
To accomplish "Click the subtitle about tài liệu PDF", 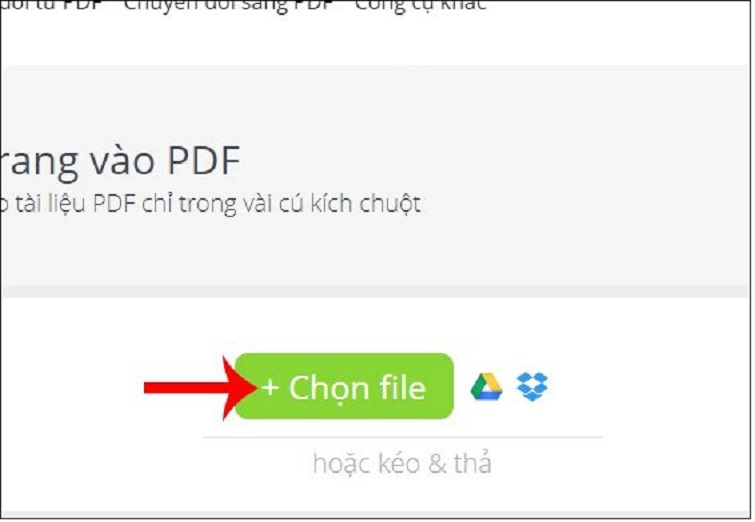I will [210, 204].
